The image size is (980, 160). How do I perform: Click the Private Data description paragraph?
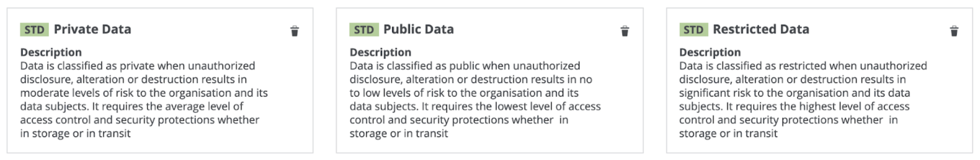tap(144, 100)
